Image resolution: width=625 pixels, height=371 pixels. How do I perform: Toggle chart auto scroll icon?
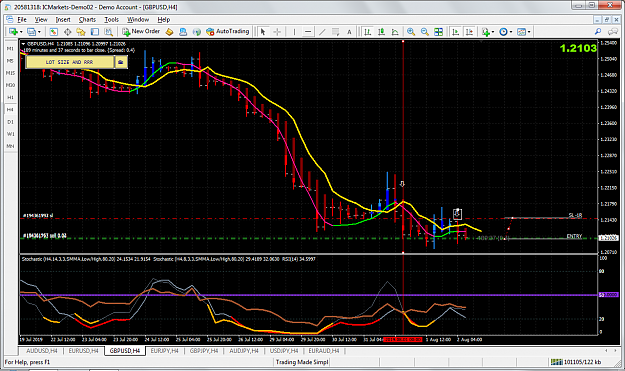tap(456, 32)
